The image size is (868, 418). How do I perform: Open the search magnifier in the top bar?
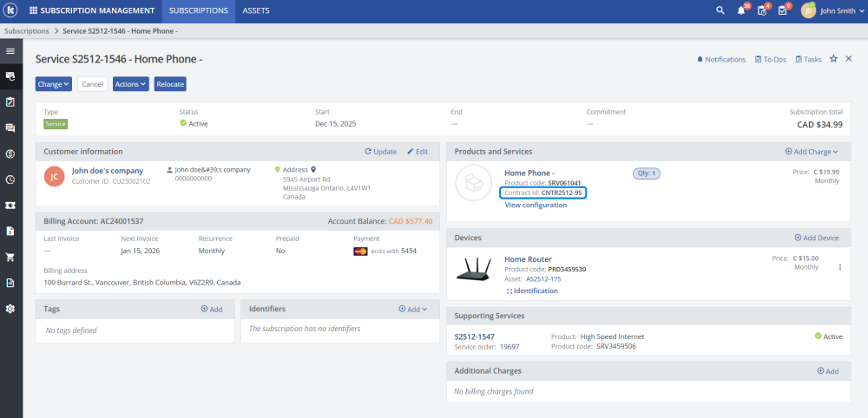[720, 10]
